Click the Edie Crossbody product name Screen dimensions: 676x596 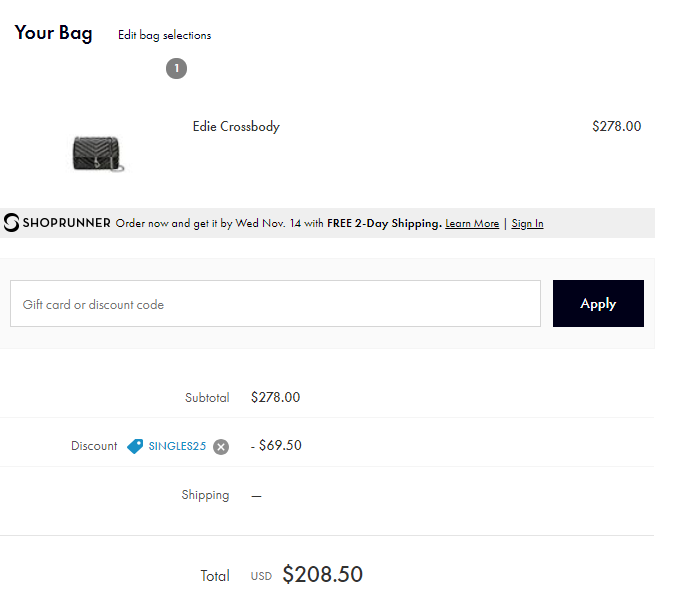pyautogui.click(x=236, y=126)
